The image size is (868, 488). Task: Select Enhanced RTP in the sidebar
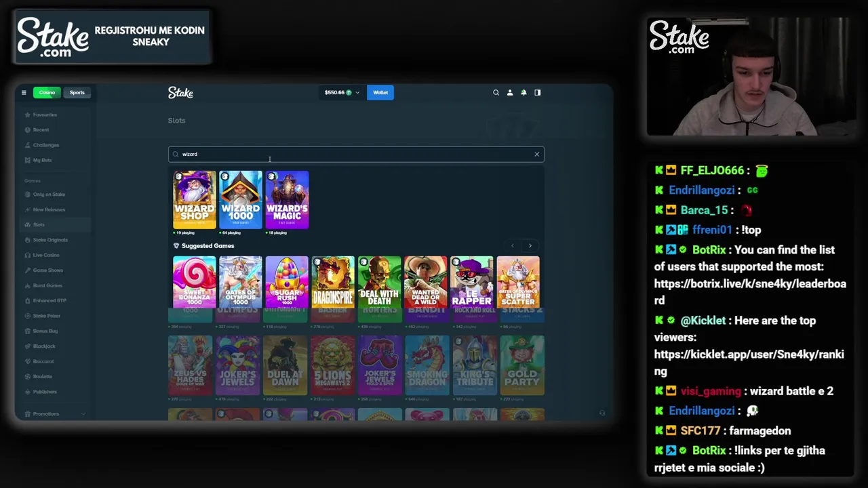pos(50,301)
